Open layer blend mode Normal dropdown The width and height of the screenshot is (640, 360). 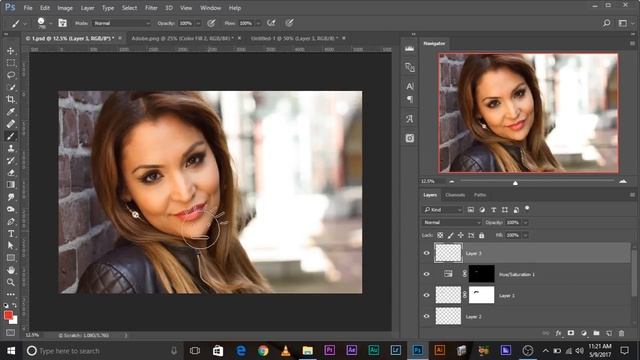pos(452,222)
